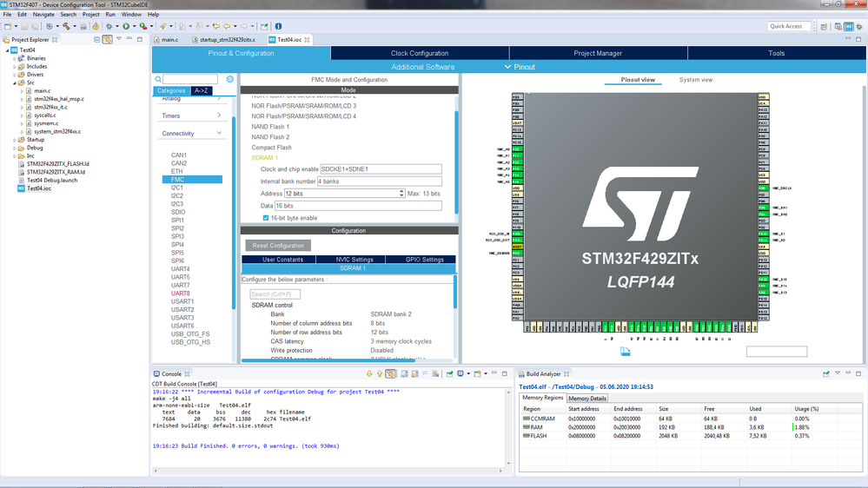Collapse all in Project Explorer

coord(96,39)
